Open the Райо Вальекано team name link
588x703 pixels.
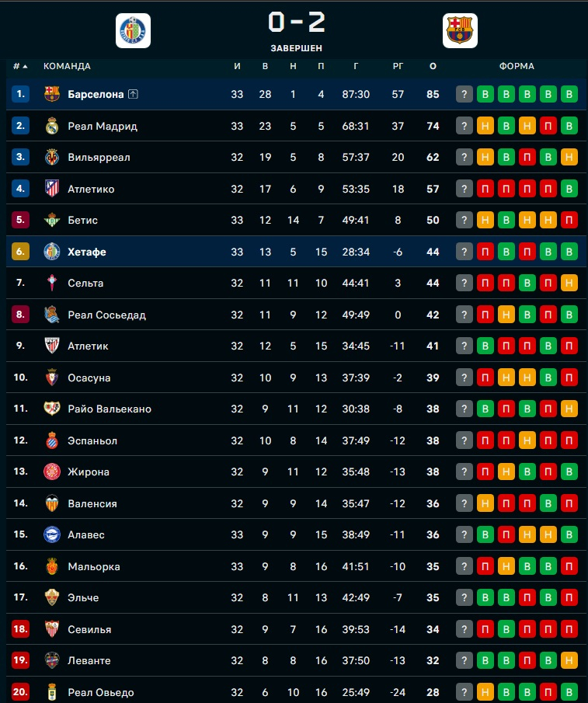(x=109, y=409)
